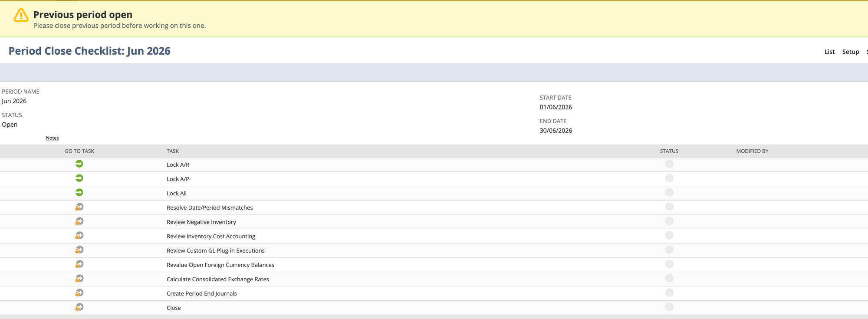Click the end date value 30/06/2026
The image size is (868, 319).
click(x=556, y=131)
